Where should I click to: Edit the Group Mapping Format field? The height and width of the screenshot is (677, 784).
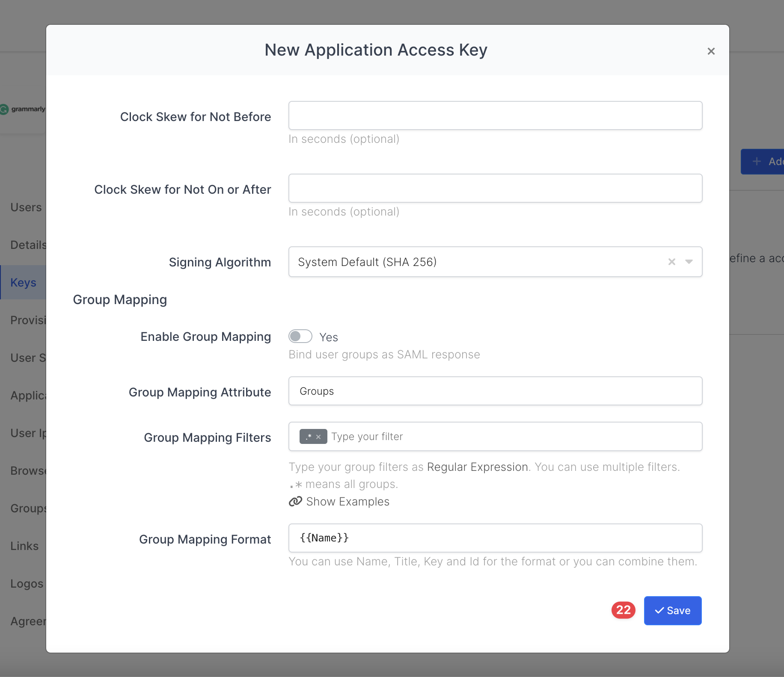point(495,538)
